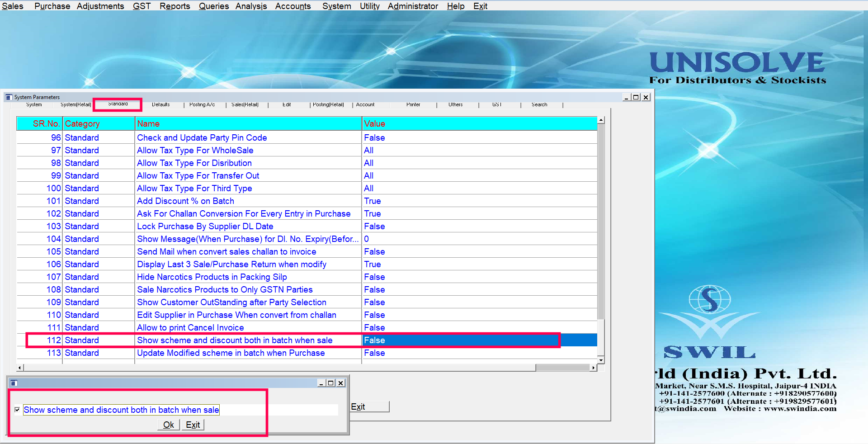Screen dimensions: 868x444
Task: Open the Help menu
Action: (456, 6)
